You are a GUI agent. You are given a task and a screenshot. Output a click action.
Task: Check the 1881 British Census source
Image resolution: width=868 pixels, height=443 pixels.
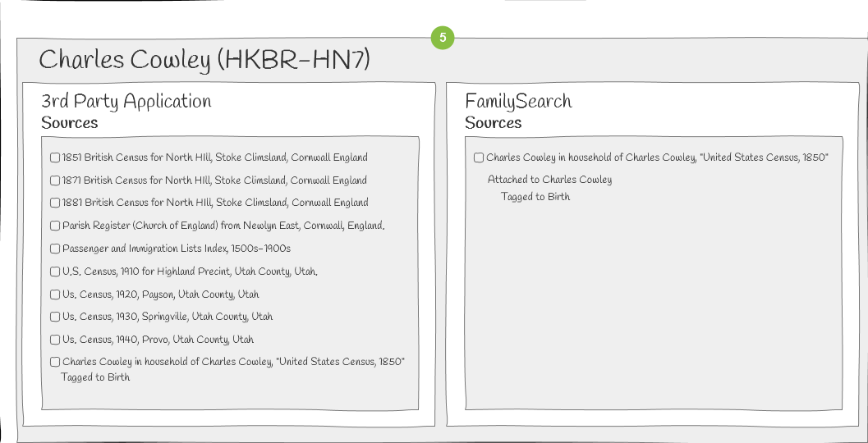click(55, 203)
